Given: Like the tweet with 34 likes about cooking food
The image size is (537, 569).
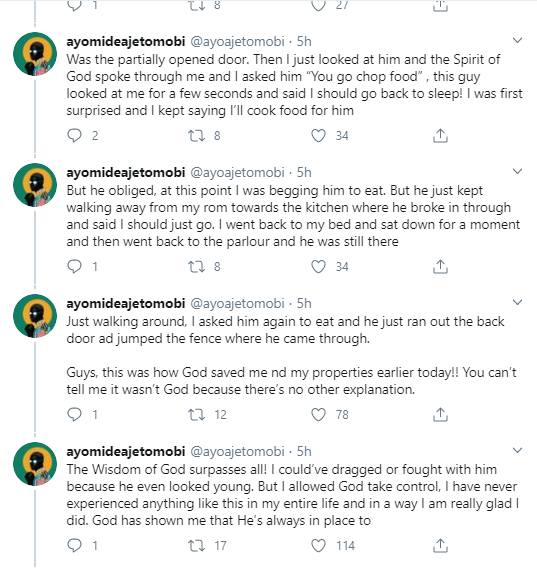Looking at the screenshot, I should point(318,135).
